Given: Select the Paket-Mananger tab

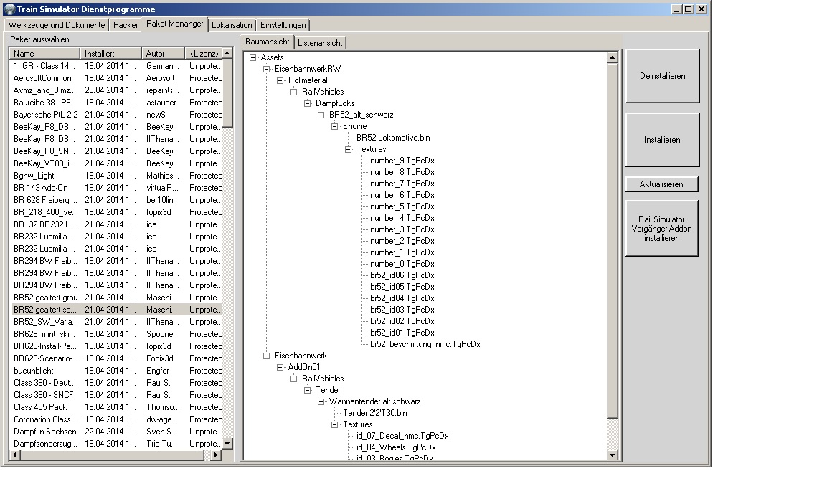Looking at the screenshot, I should click(x=174, y=24).
